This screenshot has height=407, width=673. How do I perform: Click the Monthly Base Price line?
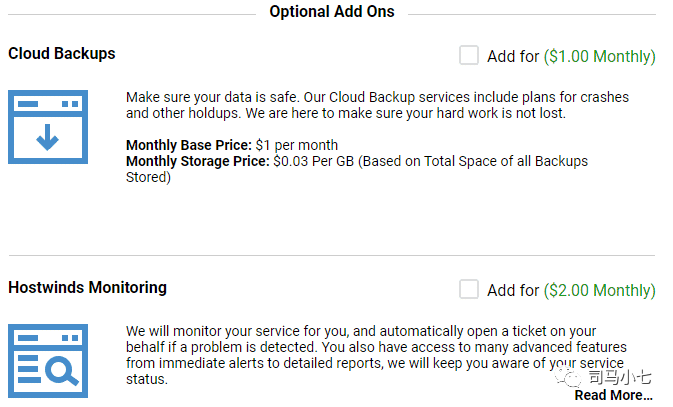[232, 145]
